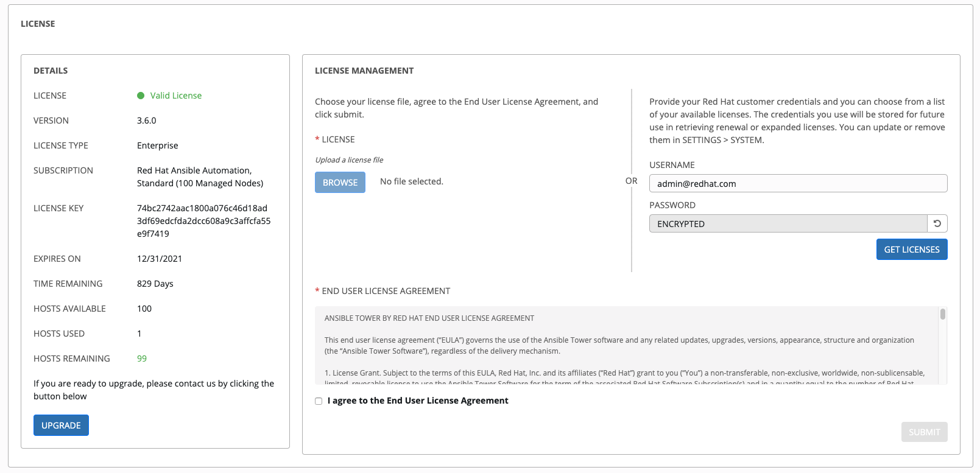Screen dimensions: 980x473
Task: Click the BROWSE button to upload license
Action: point(340,183)
